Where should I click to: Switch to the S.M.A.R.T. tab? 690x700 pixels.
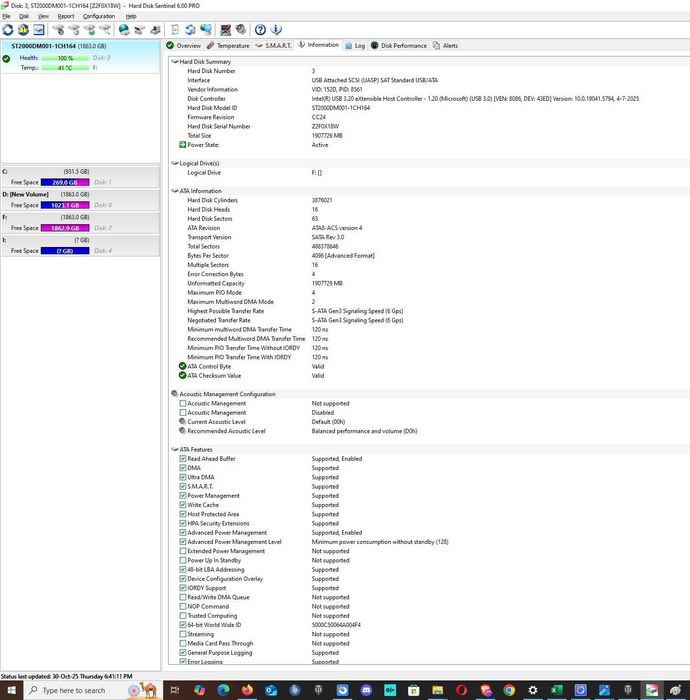pyautogui.click(x=273, y=46)
